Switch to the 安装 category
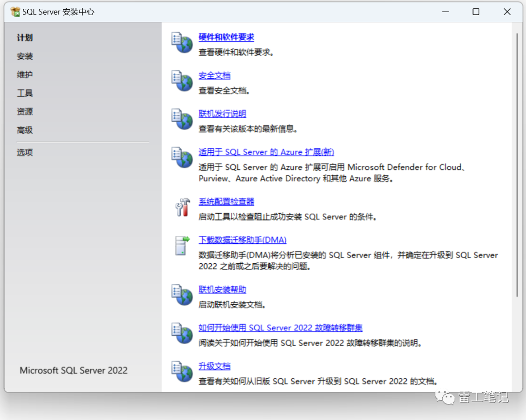Screen dimensions: 526x420 [x=25, y=56]
